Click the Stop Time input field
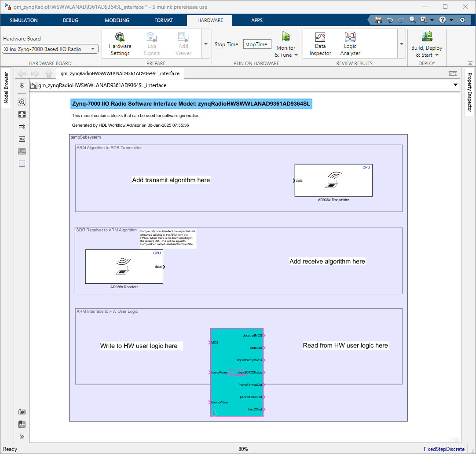Viewport: 476px width, 454px height. pyautogui.click(x=257, y=44)
